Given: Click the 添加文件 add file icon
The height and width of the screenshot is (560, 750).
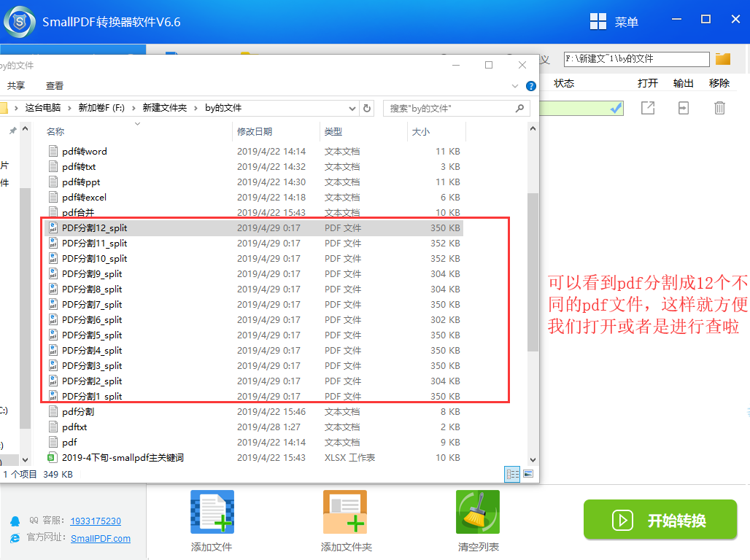Looking at the screenshot, I should [x=212, y=512].
